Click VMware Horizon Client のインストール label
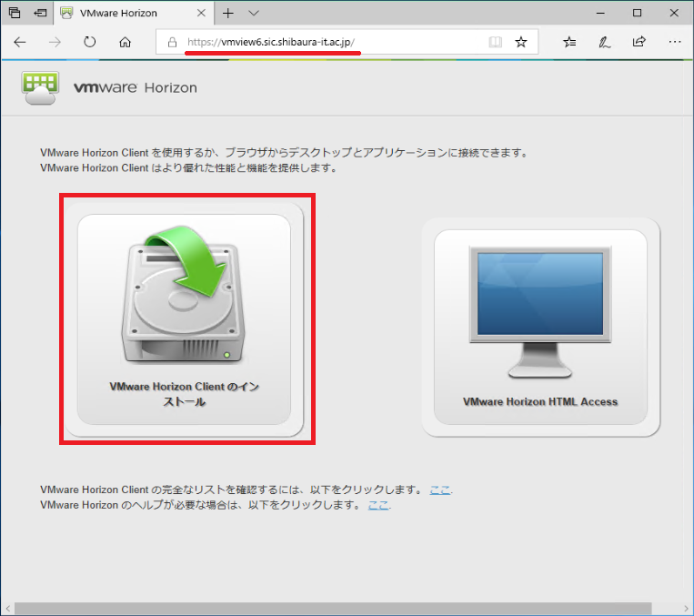The image size is (694, 616). [x=184, y=394]
